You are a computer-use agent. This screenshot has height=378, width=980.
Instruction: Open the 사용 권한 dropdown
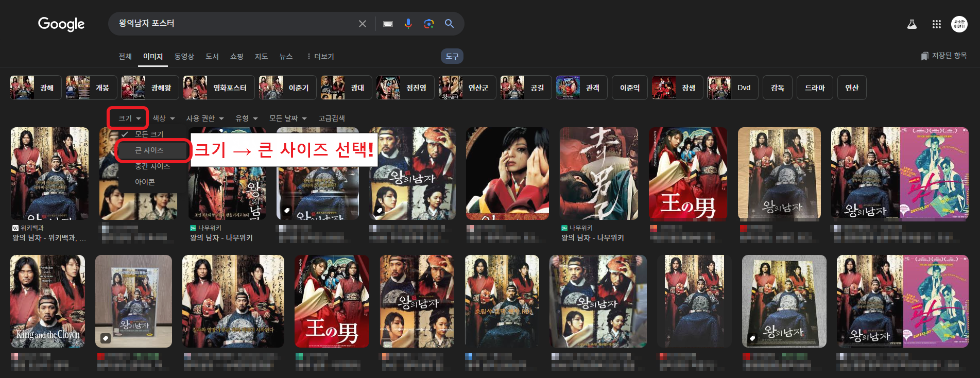[x=205, y=118]
